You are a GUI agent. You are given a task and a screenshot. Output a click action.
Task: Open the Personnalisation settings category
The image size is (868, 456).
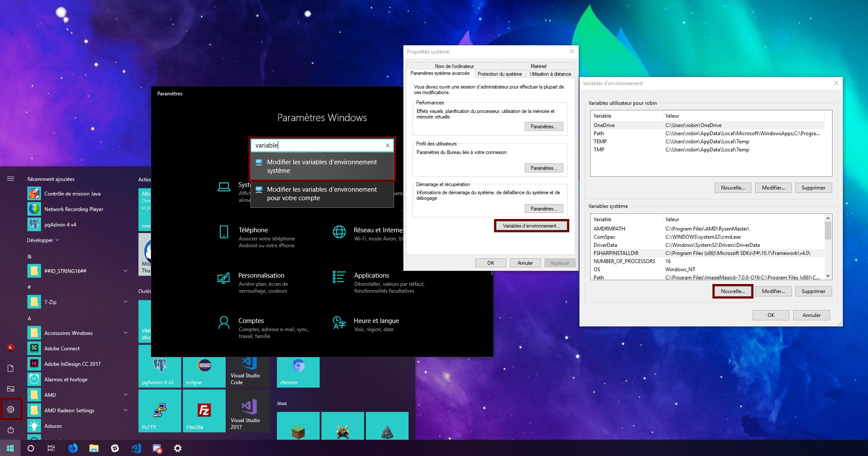(261, 275)
